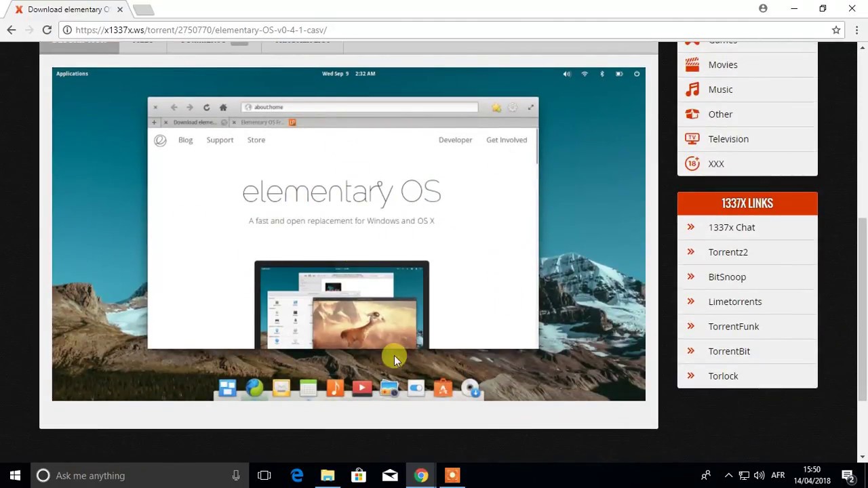
Task: Click the Music category note icon
Action: (x=692, y=89)
